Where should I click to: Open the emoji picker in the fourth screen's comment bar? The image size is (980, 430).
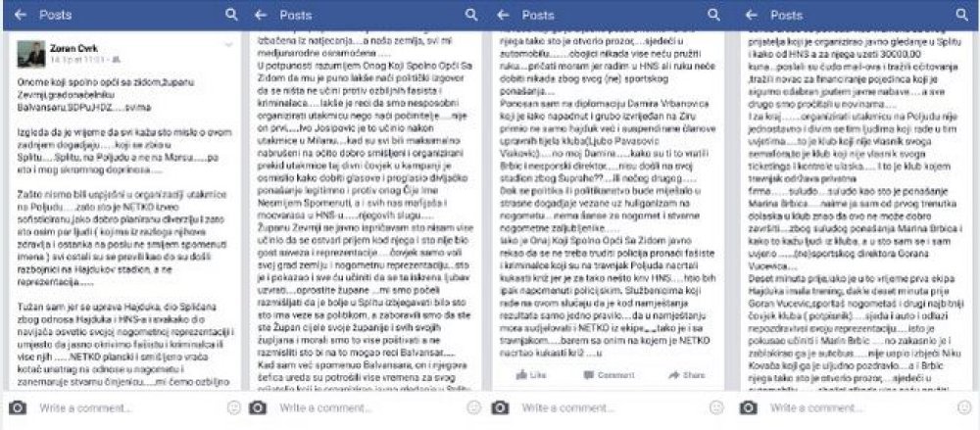pyautogui.click(x=963, y=408)
